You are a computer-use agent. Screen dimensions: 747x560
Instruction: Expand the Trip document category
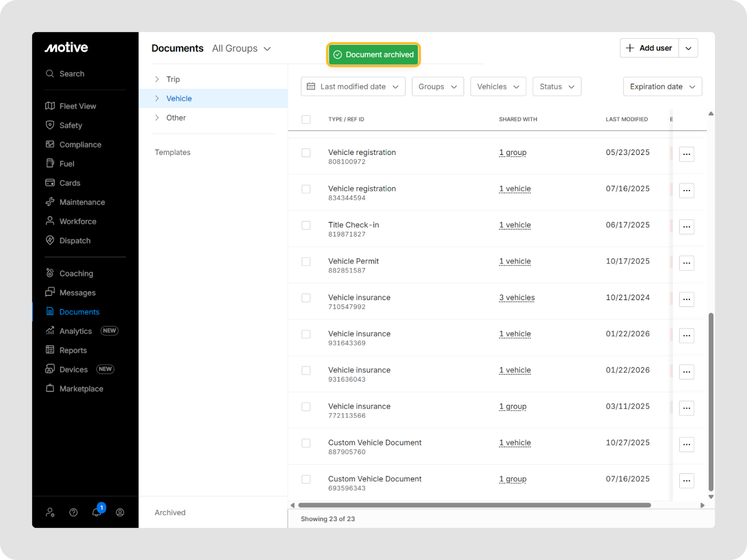pyautogui.click(x=157, y=79)
